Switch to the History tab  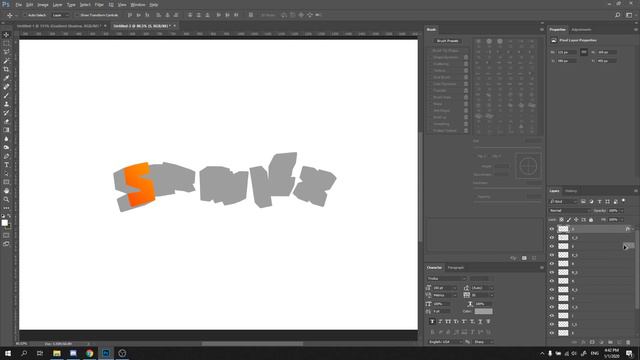[x=571, y=191]
